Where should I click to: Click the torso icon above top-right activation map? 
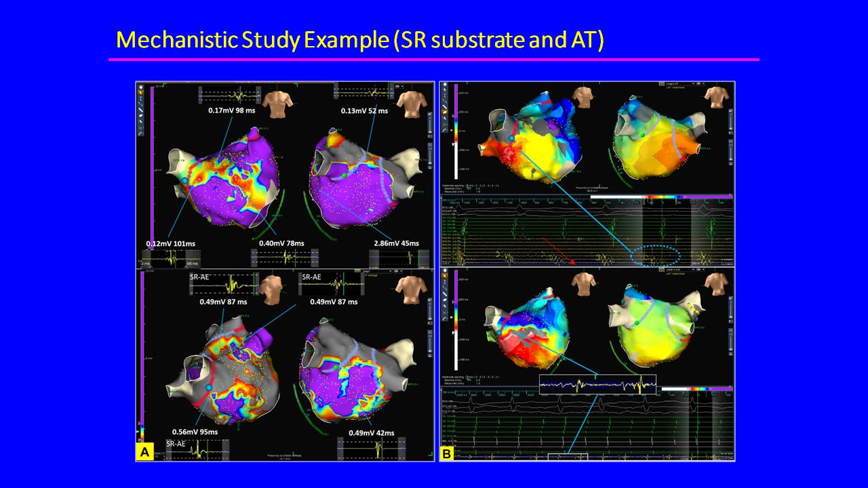[583, 98]
